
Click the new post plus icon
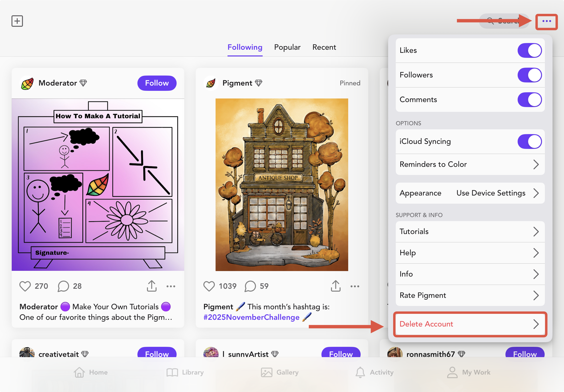pos(17,21)
